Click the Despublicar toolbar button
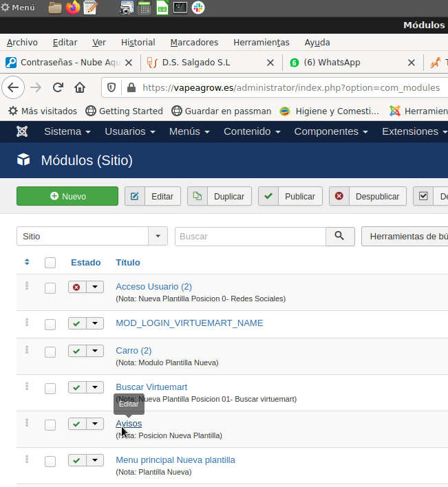Image resolution: width=448 pixels, height=487 pixels. (x=368, y=196)
